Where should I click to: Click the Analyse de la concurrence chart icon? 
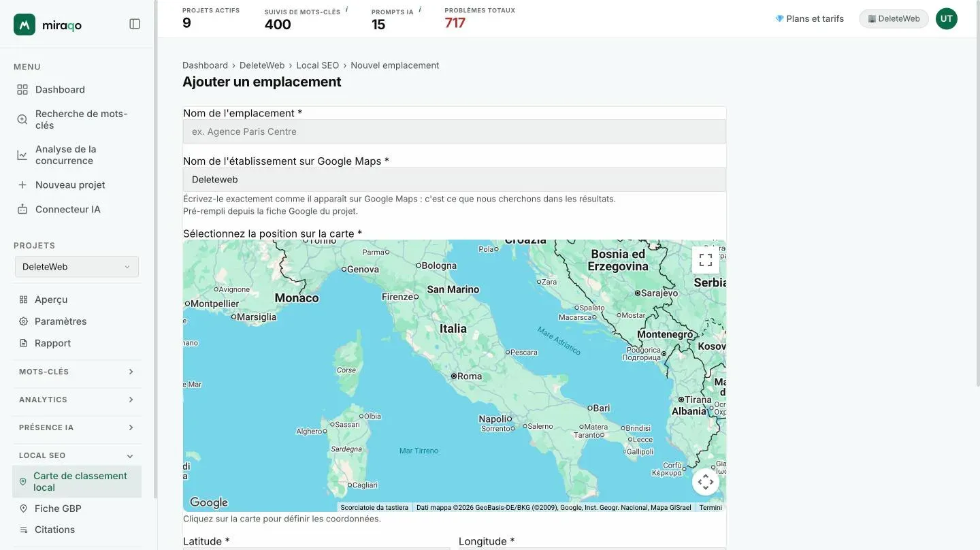[x=22, y=155]
